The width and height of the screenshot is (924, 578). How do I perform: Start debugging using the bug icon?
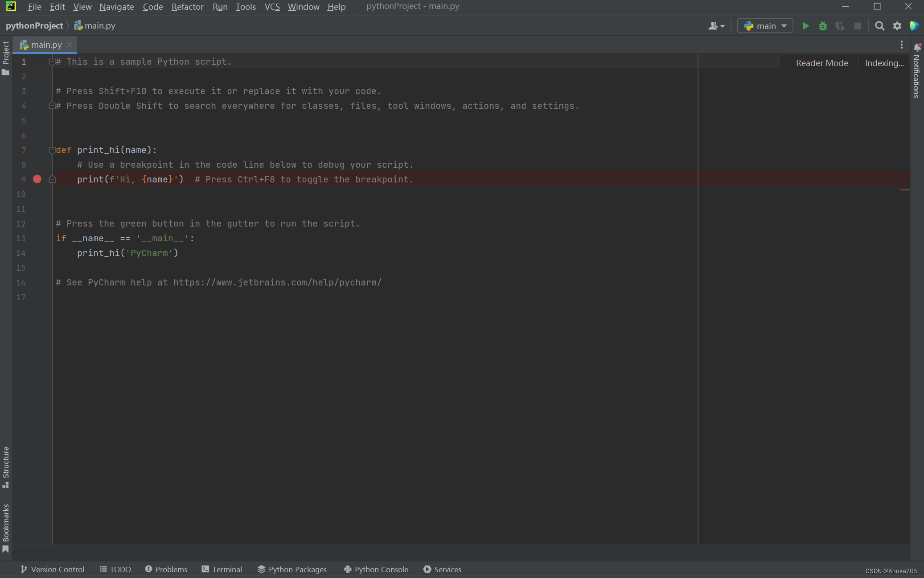(822, 26)
